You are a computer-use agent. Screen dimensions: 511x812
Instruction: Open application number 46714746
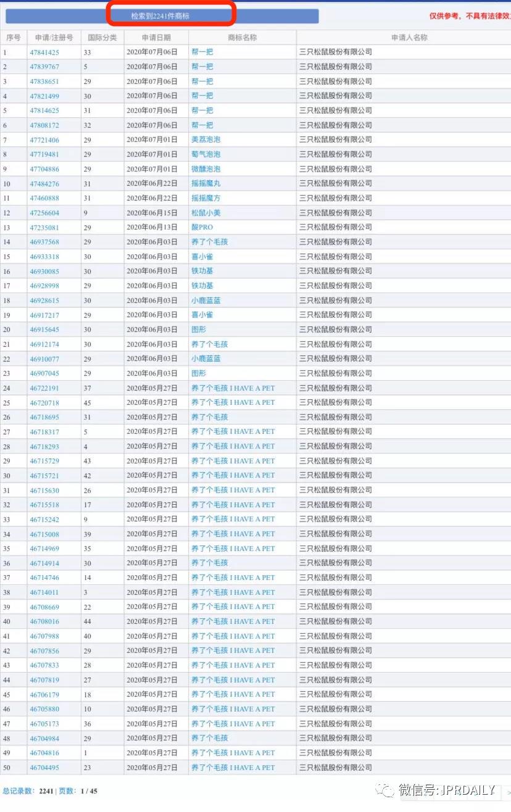tap(44, 578)
